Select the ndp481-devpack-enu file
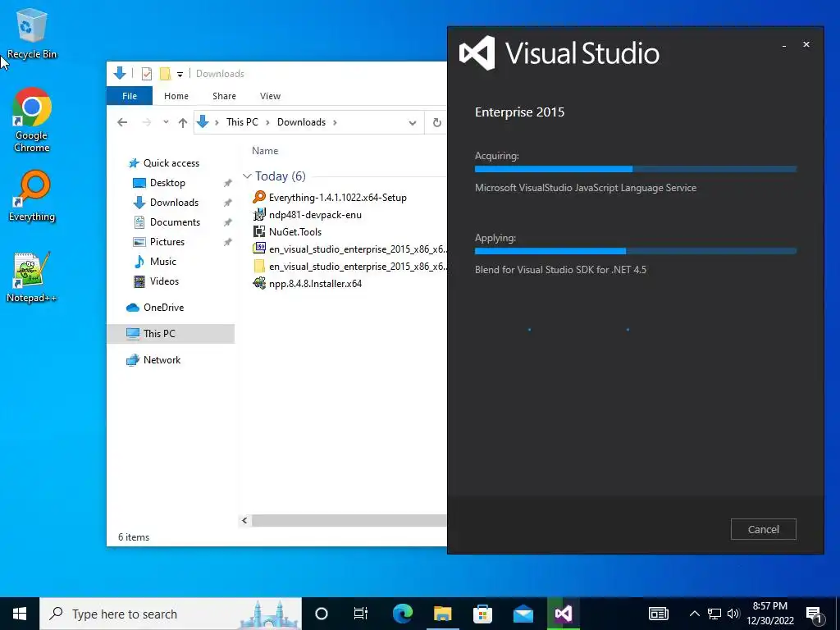Viewport: 840px width, 630px height. click(315, 215)
